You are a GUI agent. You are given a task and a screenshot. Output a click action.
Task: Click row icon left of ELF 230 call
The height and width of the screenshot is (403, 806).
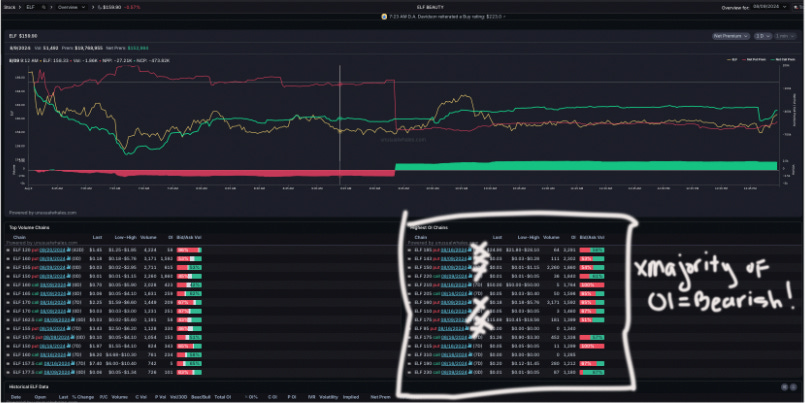coord(411,372)
